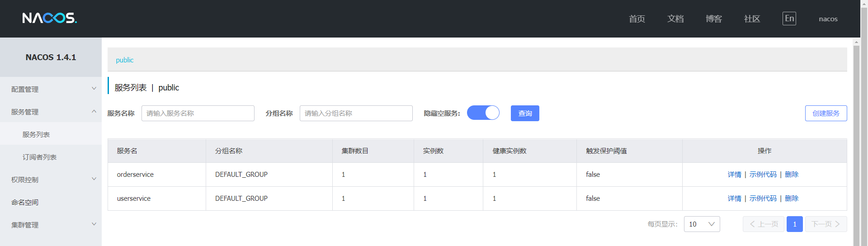Open 社区 in top navigation

(752, 19)
